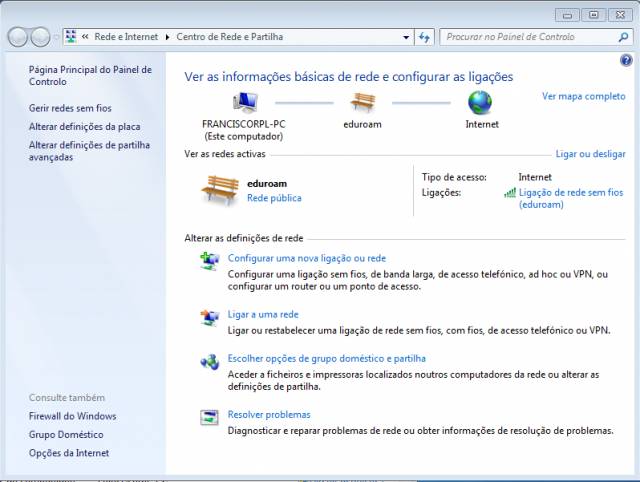This screenshot has width=640, height=482.
Task: Open Gerir redes sem fios
Action: 70,108
